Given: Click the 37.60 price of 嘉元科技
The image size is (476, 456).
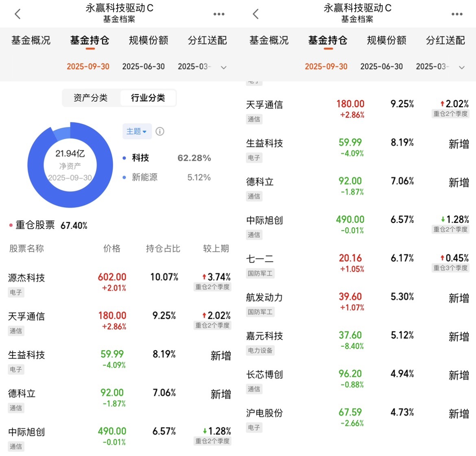Looking at the screenshot, I should coord(350,335).
